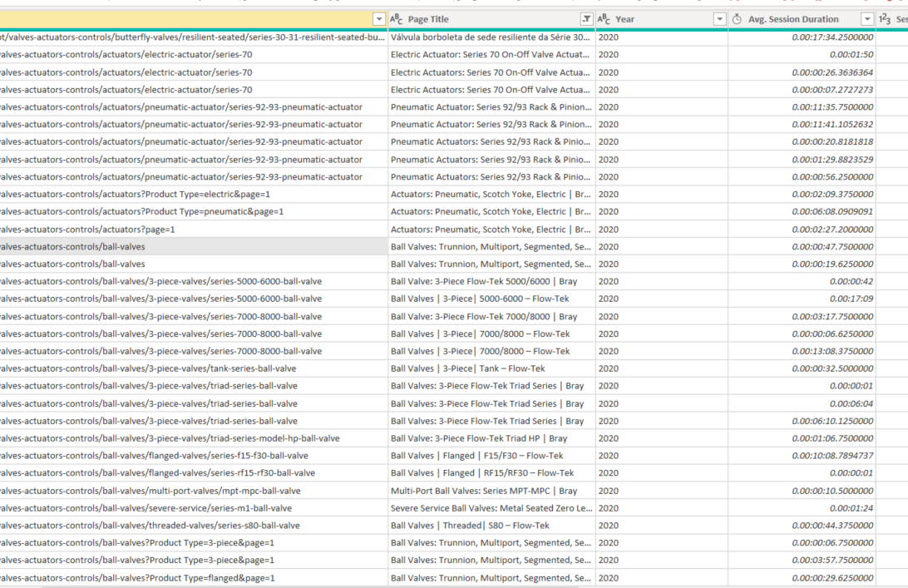
Task: Select duration cell 0.00:06:10.1250000
Action: pyautogui.click(x=802, y=421)
